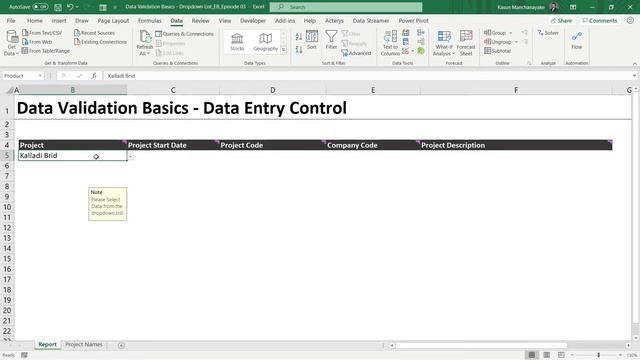Switch to Page Layout view
The width and height of the screenshot is (640, 360).
pyautogui.click(x=546, y=355)
